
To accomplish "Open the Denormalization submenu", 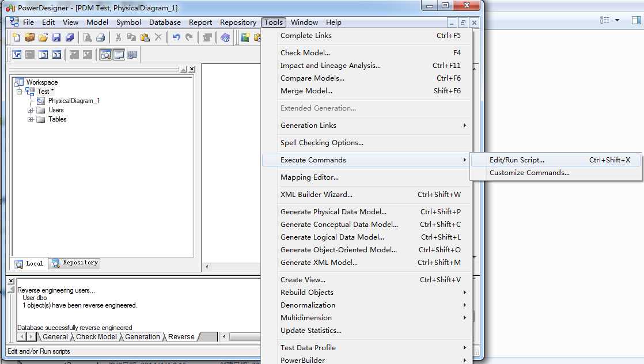I will coord(367,305).
